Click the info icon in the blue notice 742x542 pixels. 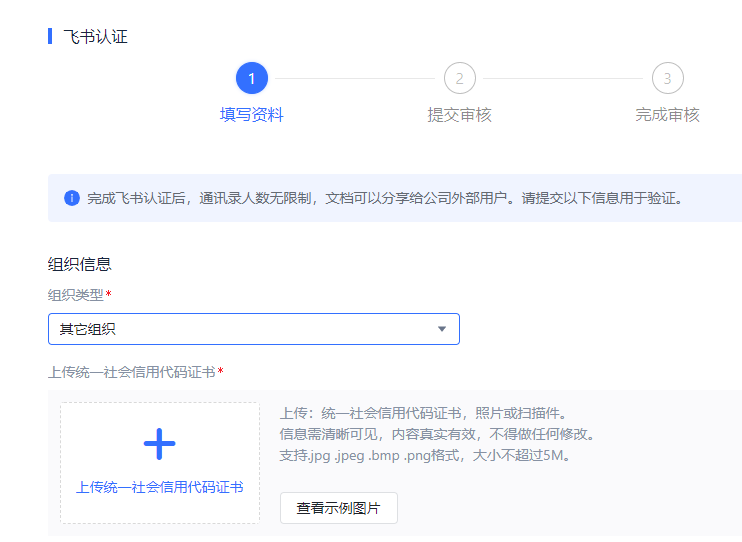pos(72,198)
